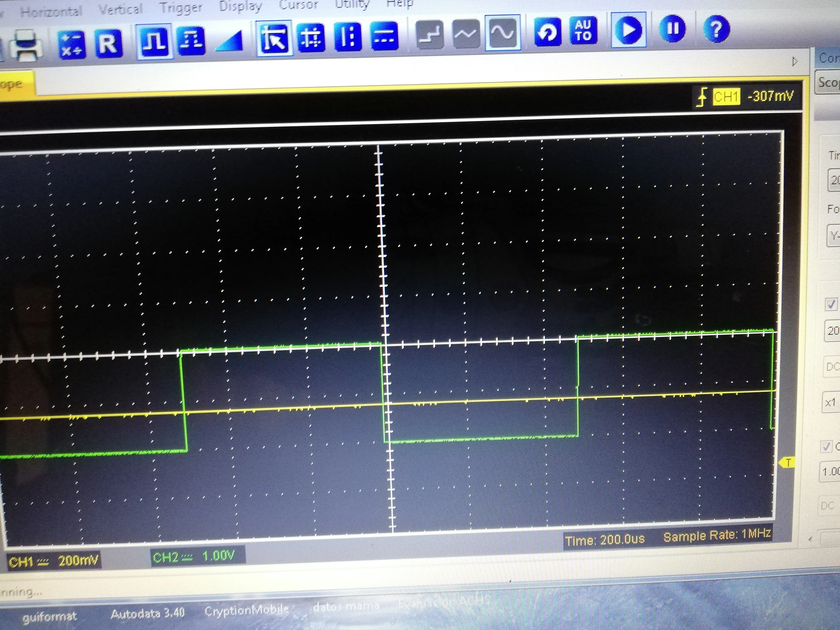This screenshot has height=630, width=840.
Task: Toggle the cross cursor icon
Action: click(311, 38)
